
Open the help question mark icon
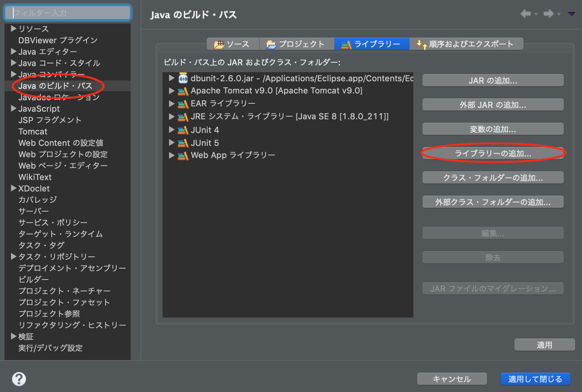click(19, 379)
